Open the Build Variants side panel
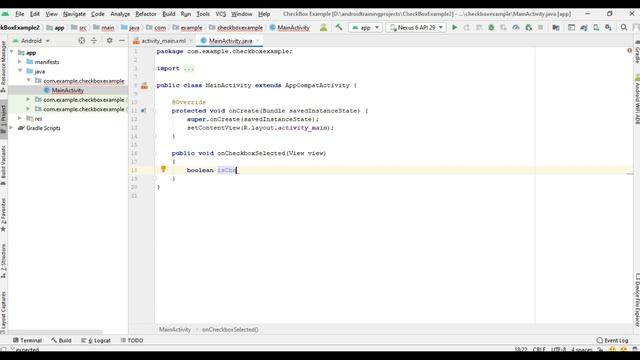 (4, 165)
